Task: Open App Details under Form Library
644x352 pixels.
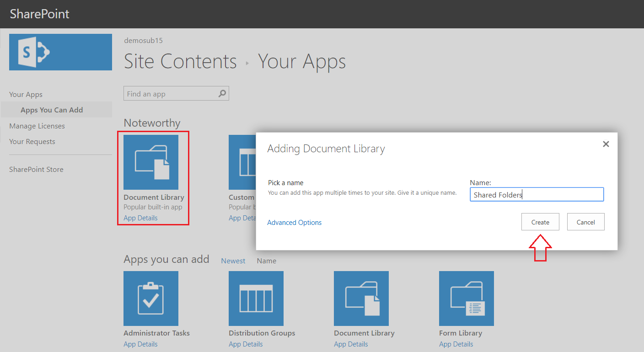Action: (x=456, y=344)
